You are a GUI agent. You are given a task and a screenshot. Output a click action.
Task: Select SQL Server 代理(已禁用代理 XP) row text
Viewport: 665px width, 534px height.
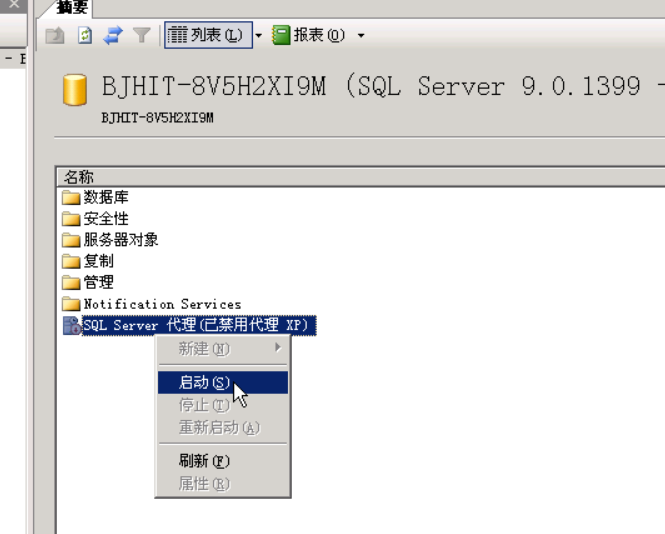point(199,325)
